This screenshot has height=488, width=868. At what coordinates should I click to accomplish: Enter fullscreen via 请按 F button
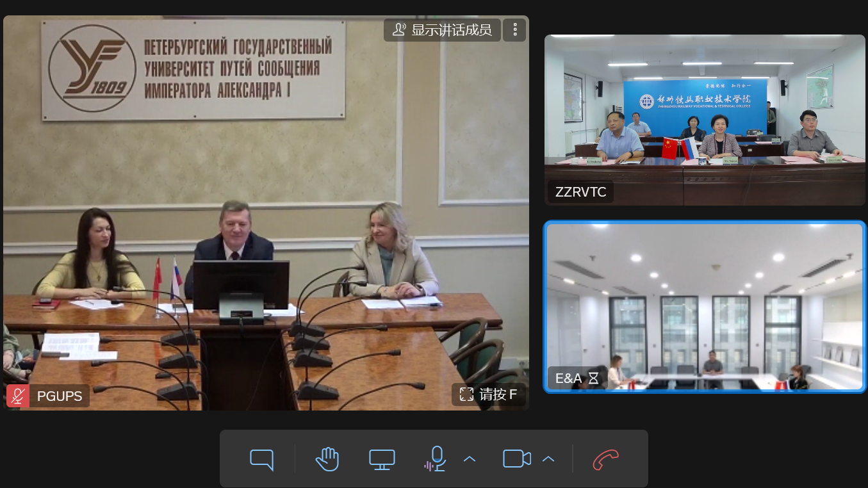pyautogui.click(x=489, y=394)
